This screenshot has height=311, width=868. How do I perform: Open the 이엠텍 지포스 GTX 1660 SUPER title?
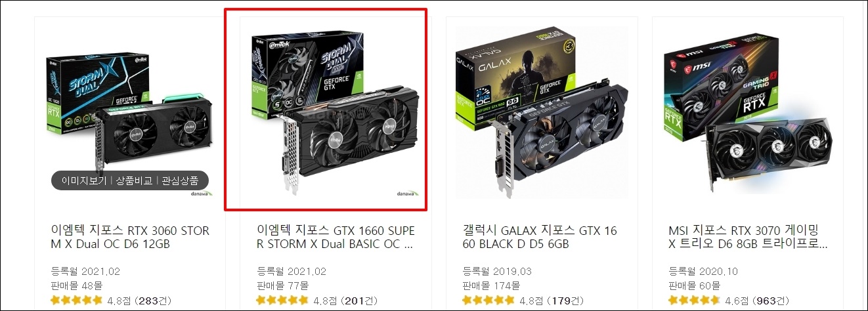pyautogui.click(x=336, y=238)
